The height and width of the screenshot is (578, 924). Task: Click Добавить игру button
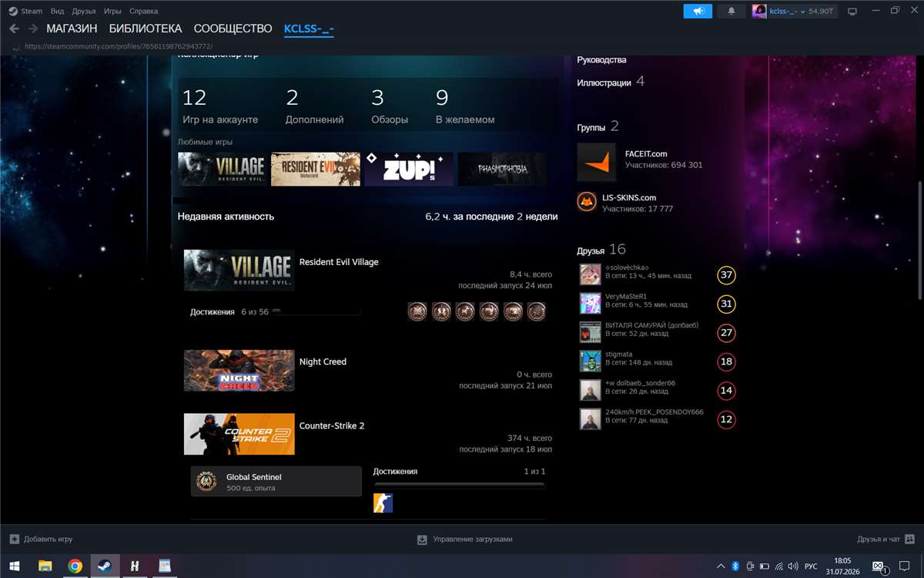(x=41, y=539)
